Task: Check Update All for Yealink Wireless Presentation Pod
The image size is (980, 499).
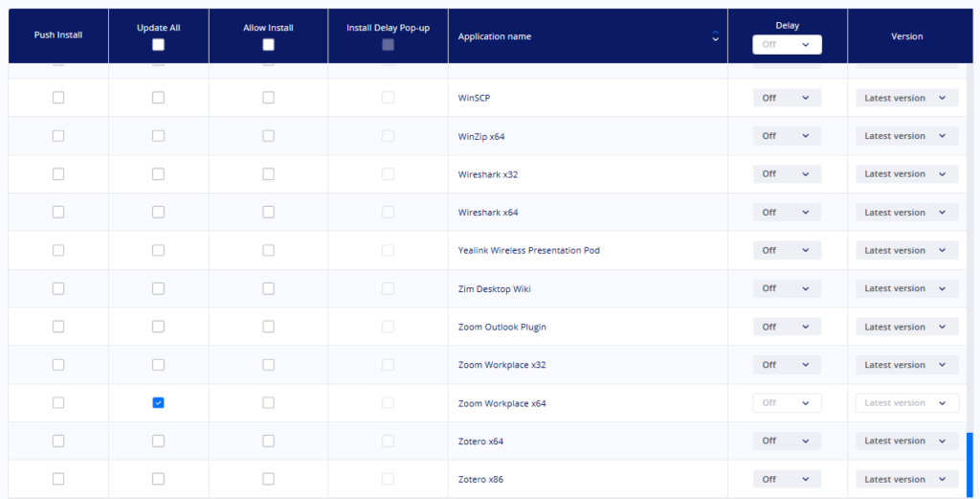Action: click(158, 250)
